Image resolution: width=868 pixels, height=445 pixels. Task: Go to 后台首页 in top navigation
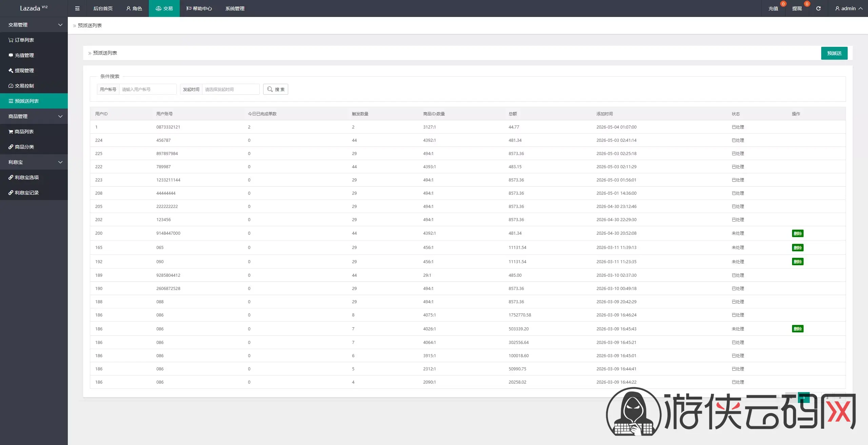(103, 8)
